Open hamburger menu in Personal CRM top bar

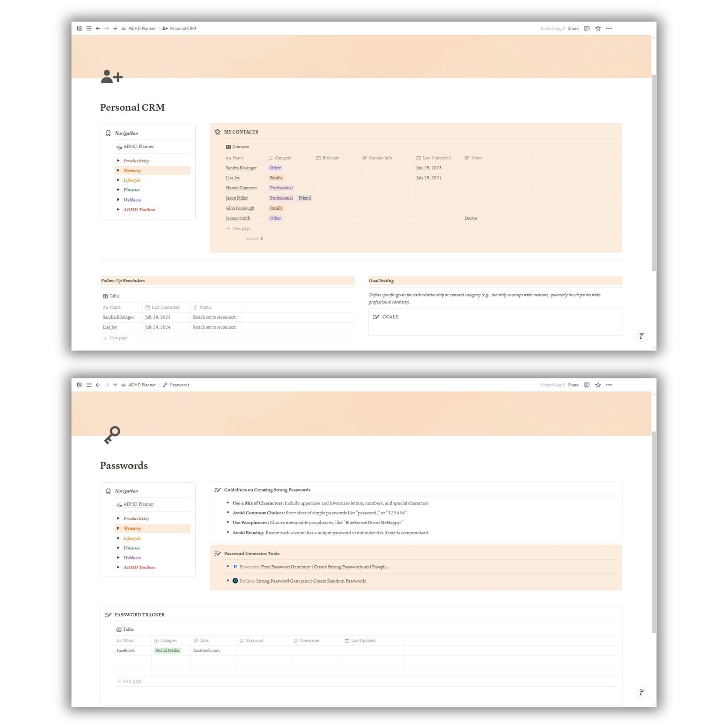89,29
